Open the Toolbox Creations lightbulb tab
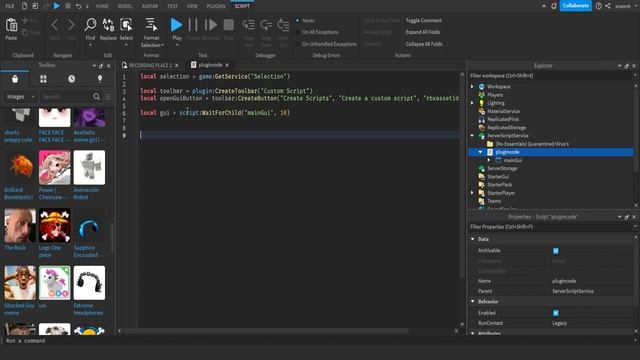The image size is (640, 360). tap(100, 79)
